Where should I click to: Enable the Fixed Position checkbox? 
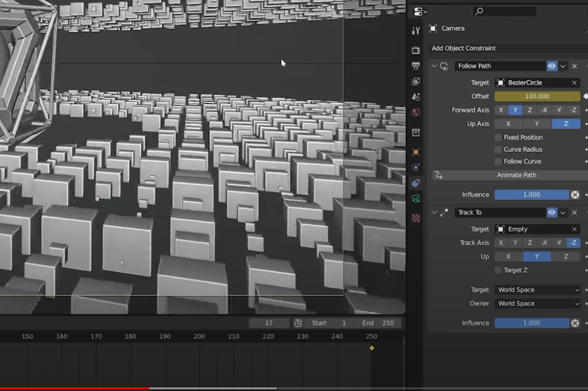point(498,138)
